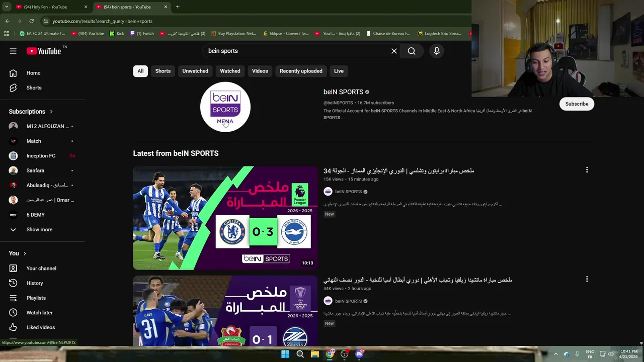Reload the page
The height and width of the screenshot is (362, 644).
[31, 21]
